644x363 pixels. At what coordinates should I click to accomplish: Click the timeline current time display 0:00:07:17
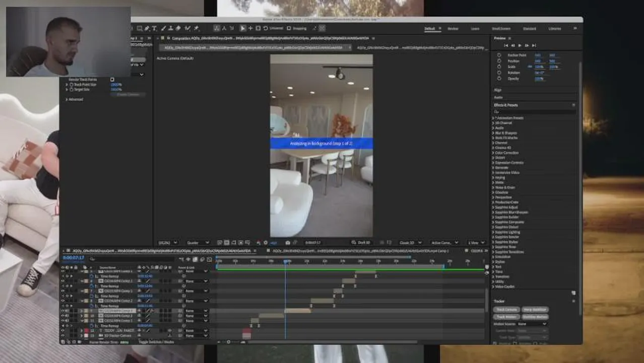[74, 258]
